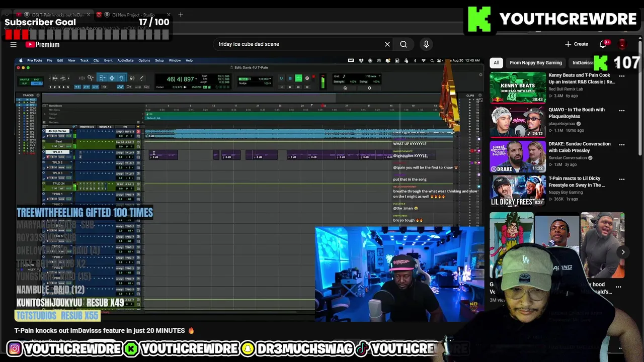Go to YouTube Premium home logo

click(x=43, y=45)
